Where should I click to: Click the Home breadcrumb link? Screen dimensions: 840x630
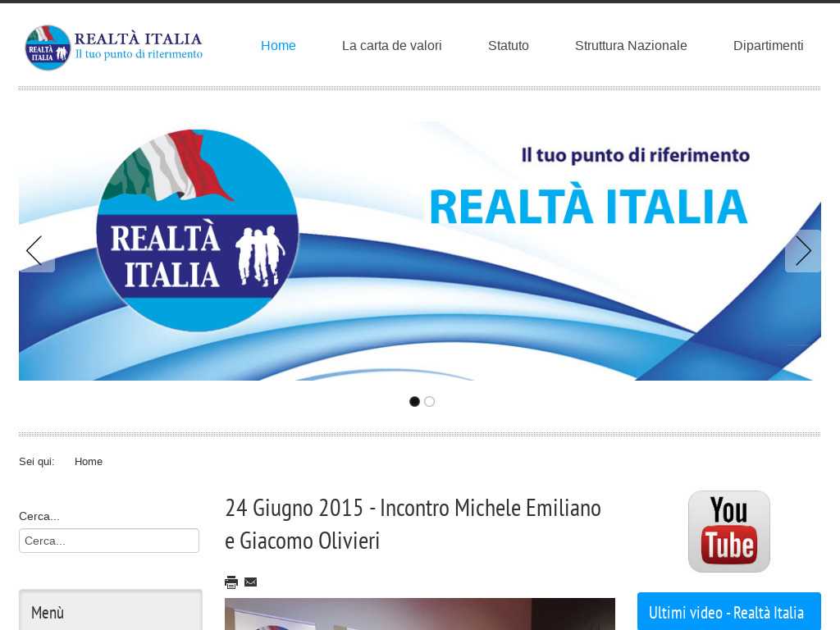tap(89, 462)
